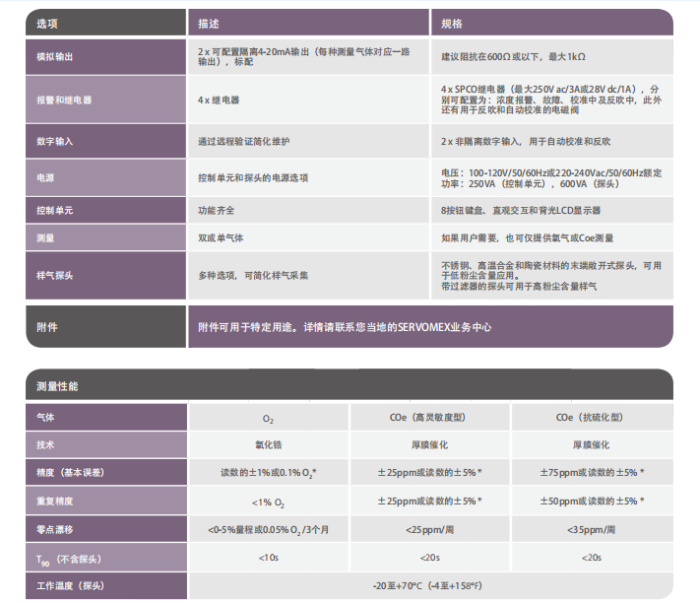700x603 pixels.
Task: Click the 零点漂移 row label
Action: tap(55, 530)
